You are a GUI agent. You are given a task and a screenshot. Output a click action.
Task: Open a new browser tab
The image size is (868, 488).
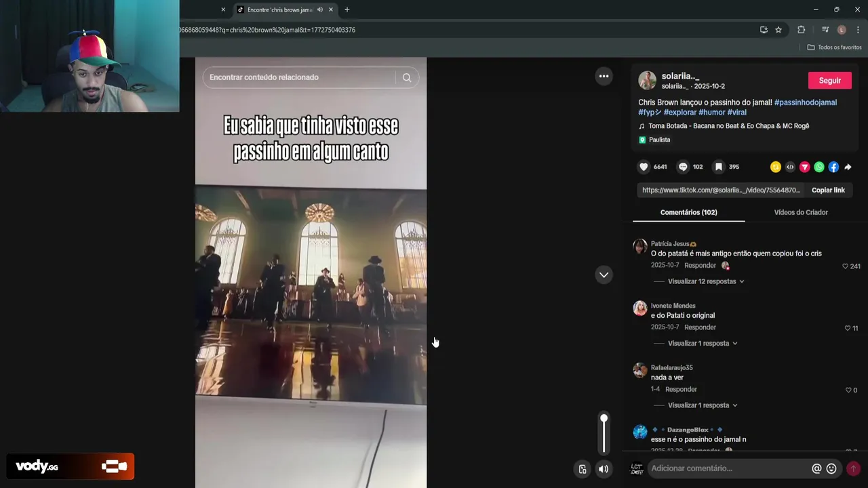pos(347,9)
